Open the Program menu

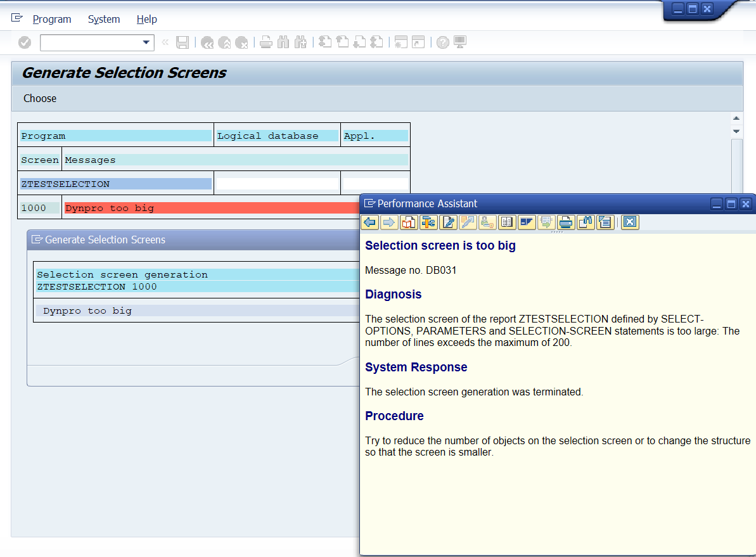51,19
